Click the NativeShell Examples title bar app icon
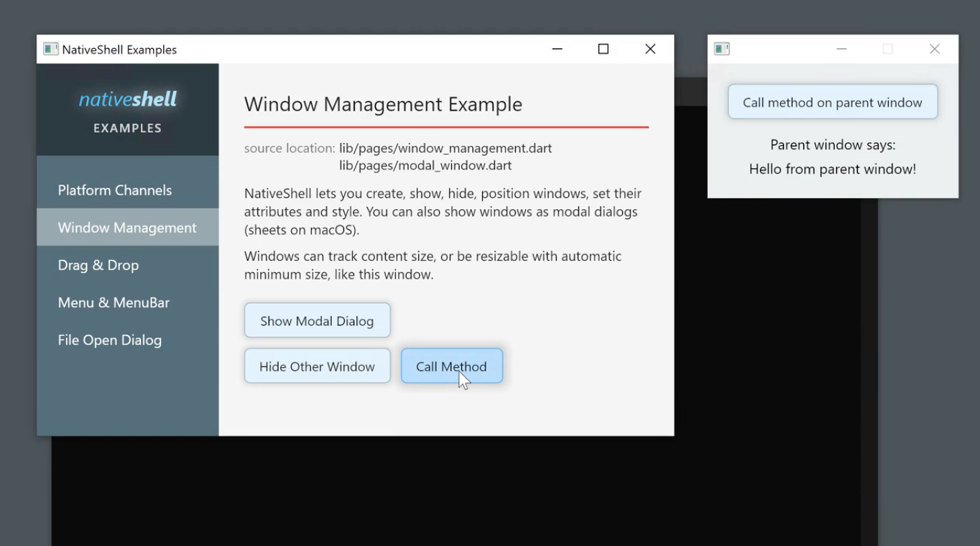 50,49
